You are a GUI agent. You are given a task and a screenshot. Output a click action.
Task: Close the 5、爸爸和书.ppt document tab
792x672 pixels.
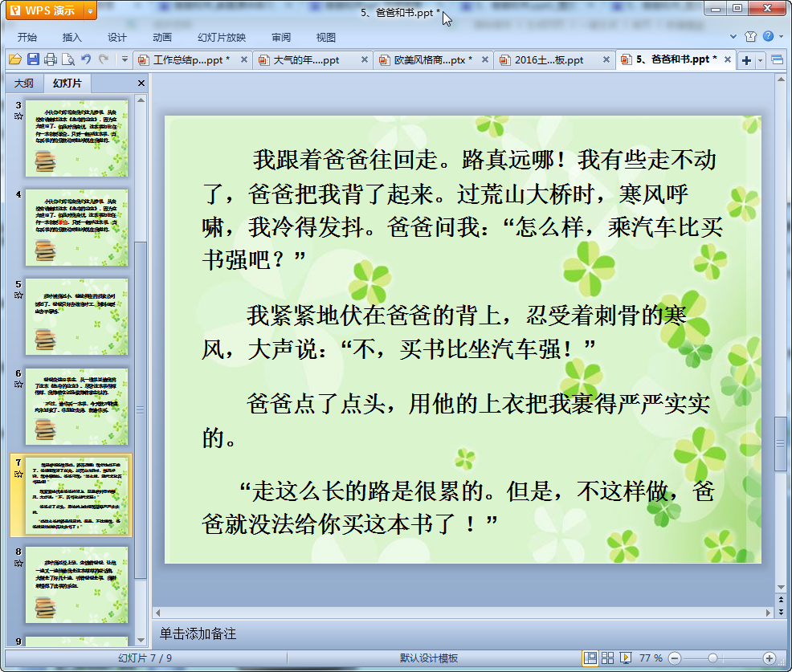click(728, 59)
